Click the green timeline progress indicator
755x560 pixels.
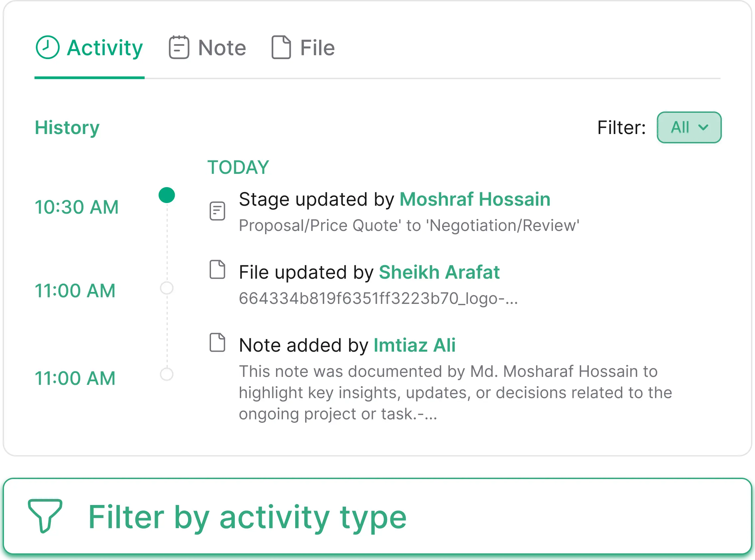tap(167, 195)
